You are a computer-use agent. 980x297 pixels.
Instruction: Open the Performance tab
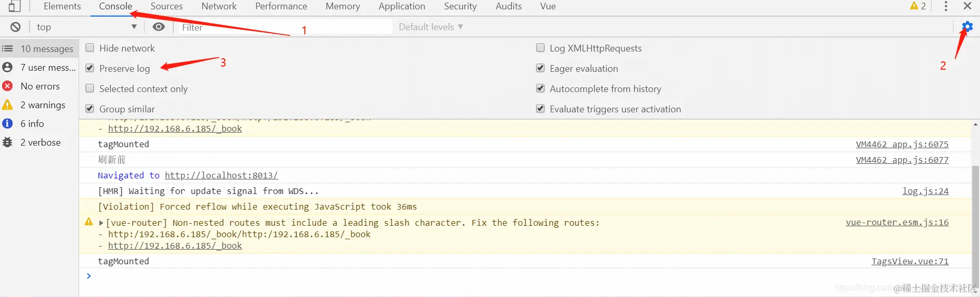[x=281, y=6]
